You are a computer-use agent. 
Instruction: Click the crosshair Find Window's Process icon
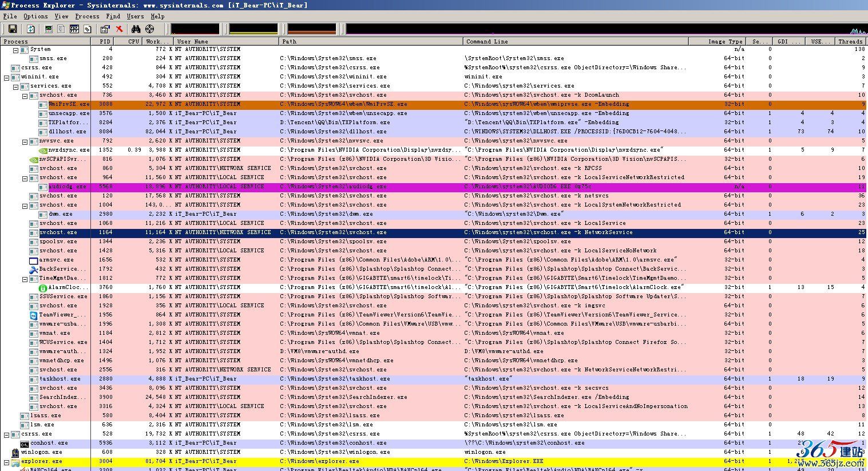(x=149, y=29)
